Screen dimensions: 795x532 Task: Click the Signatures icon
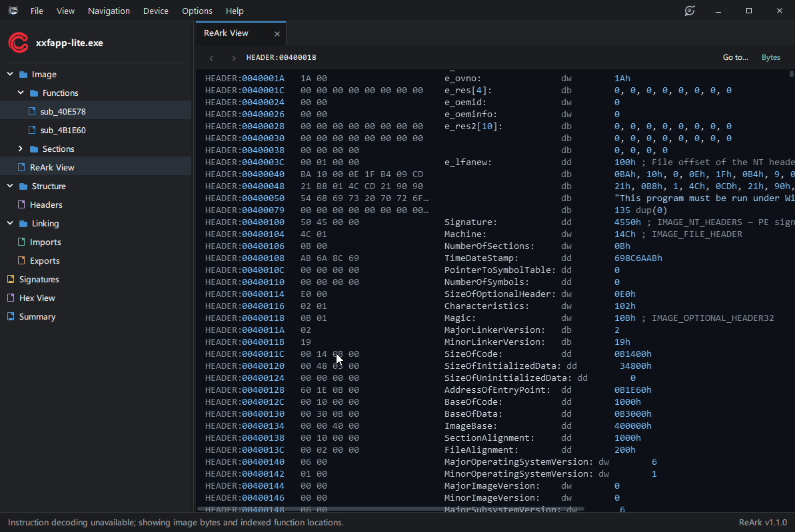tap(11, 279)
